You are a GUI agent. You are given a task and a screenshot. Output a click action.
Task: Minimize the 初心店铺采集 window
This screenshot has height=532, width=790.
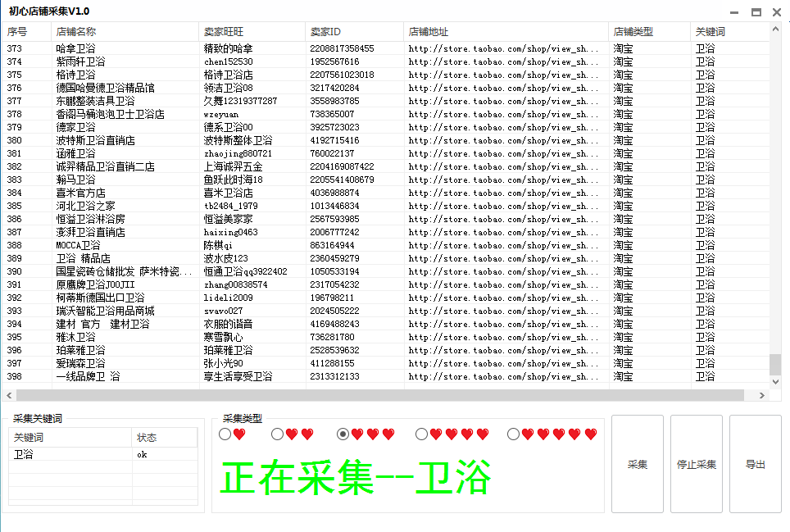point(733,12)
